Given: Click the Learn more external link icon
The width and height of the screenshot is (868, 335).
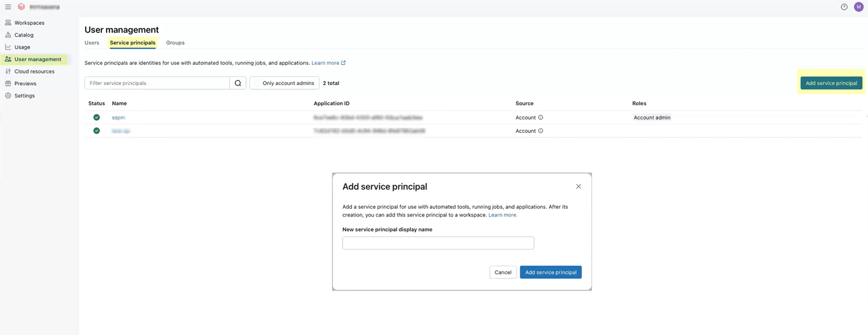Looking at the screenshot, I should coord(343,63).
